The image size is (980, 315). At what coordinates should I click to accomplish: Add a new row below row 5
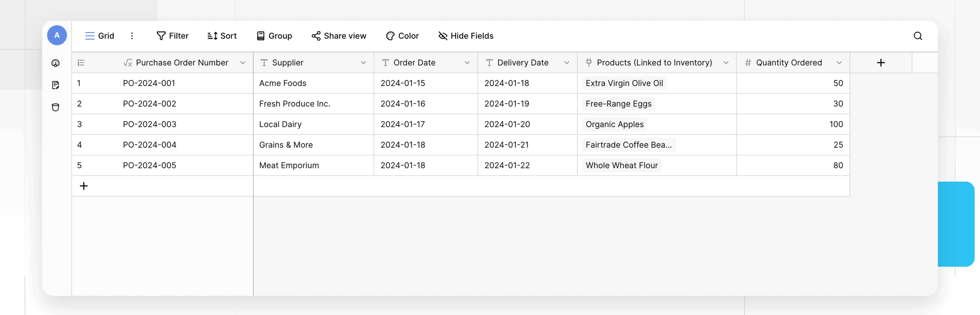tap(84, 186)
